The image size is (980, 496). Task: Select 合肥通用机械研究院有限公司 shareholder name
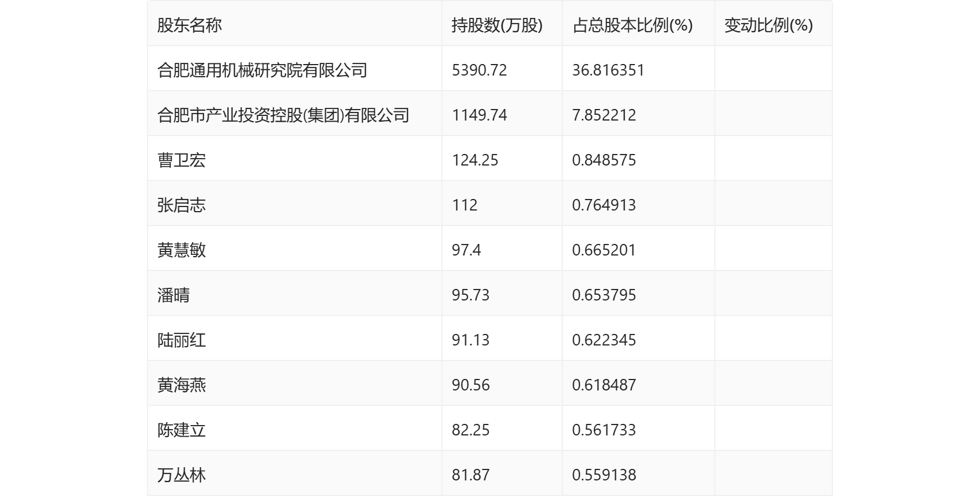coord(262,70)
